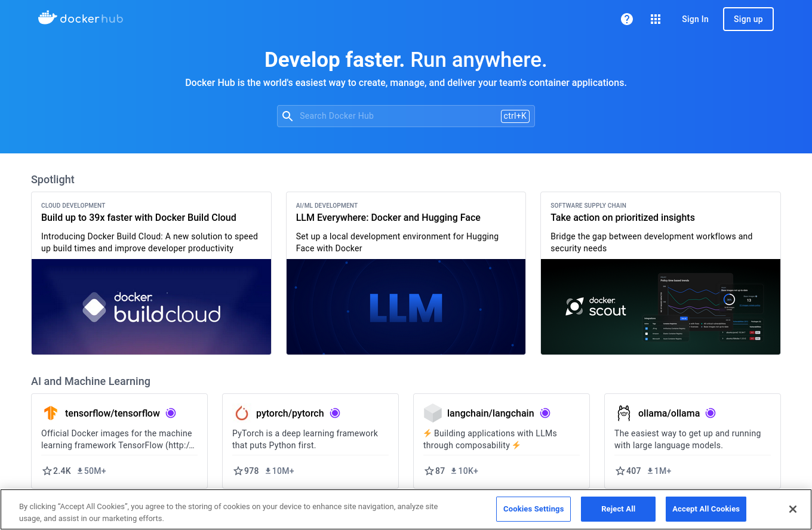Viewport: 812px width, 530px height.
Task: Click the TensorFlow logo icon
Action: 51,413
